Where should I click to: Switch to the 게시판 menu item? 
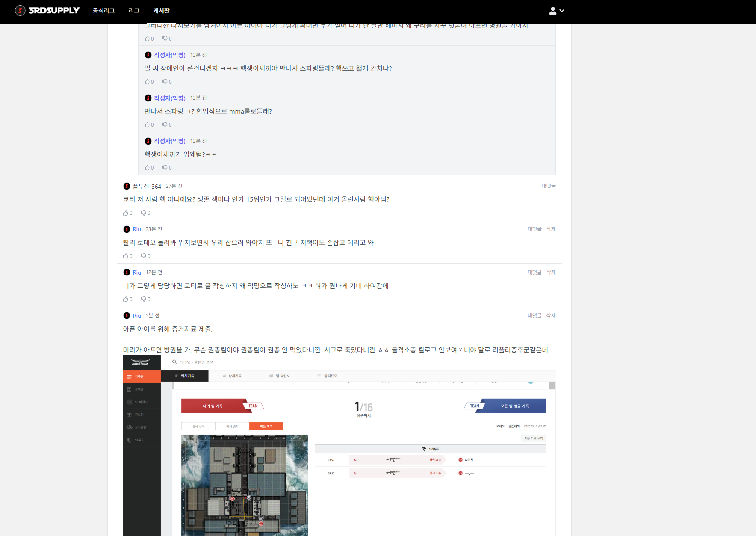pyautogui.click(x=161, y=10)
